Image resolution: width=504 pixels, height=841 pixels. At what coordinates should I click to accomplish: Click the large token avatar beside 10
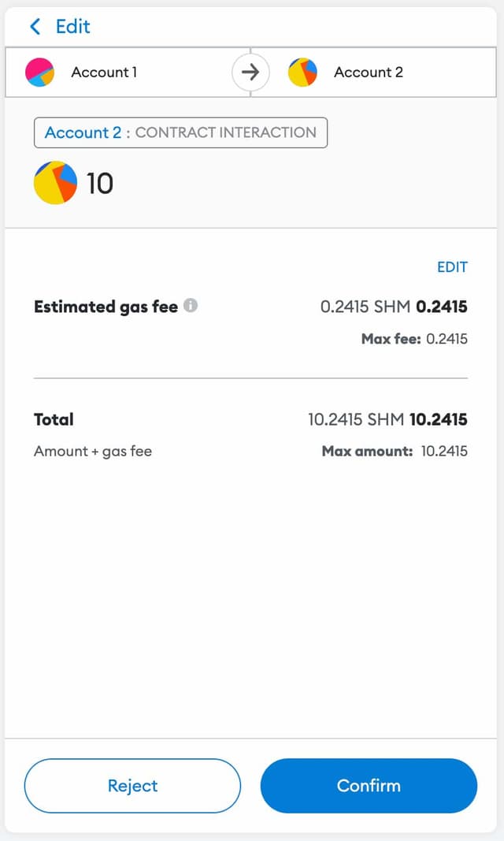(x=55, y=183)
